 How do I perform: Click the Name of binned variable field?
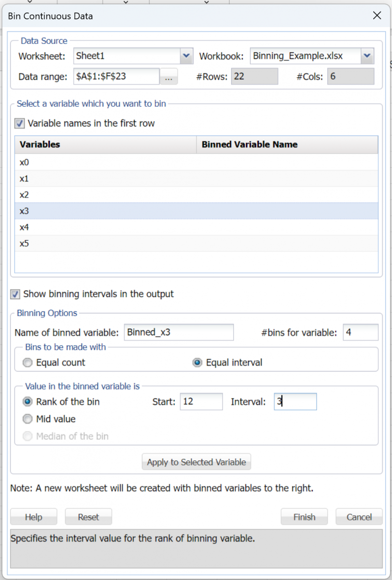[x=179, y=333]
